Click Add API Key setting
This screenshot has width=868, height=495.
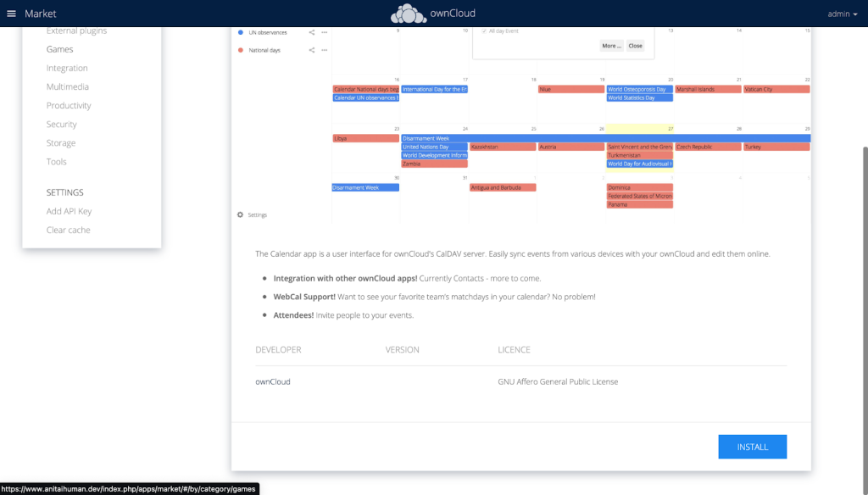click(x=70, y=212)
